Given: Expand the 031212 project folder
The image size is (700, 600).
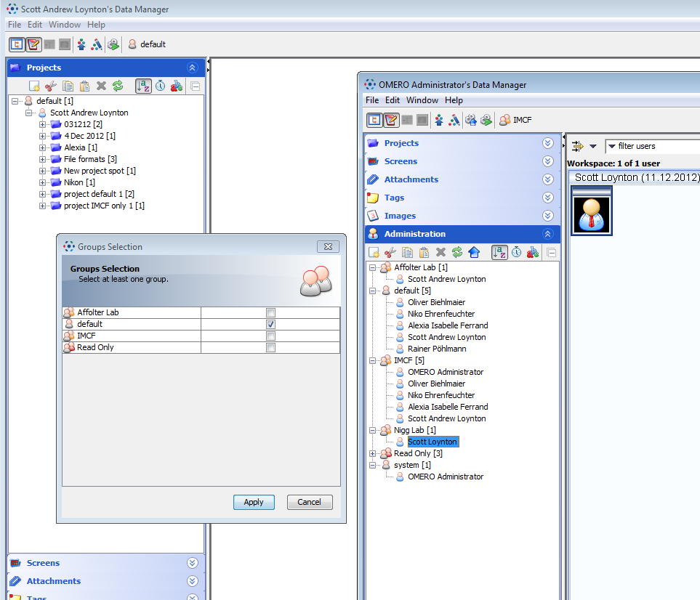Looking at the screenshot, I should [x=42, y=124].
